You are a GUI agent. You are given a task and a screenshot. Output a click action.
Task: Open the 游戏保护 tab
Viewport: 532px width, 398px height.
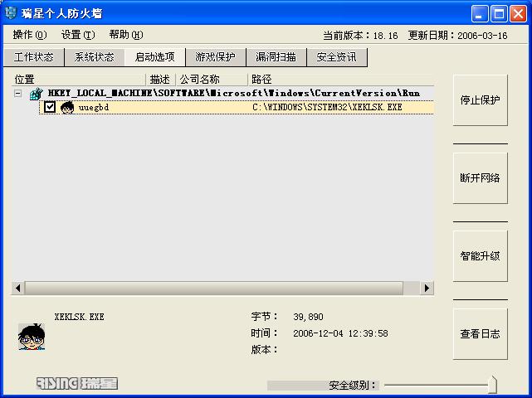[x=216, y=57]
